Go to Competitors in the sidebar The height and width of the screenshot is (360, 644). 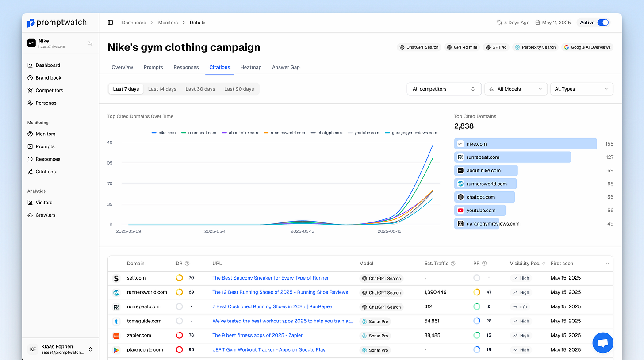point(50,90)
